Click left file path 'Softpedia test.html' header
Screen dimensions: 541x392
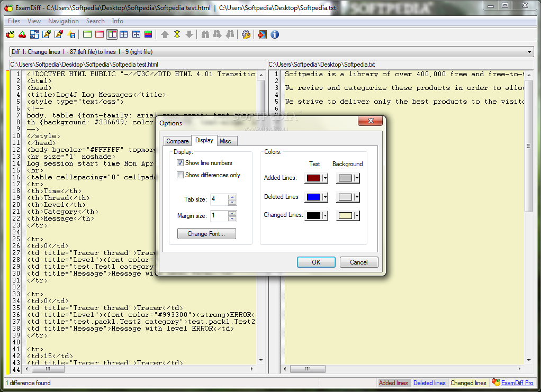click(84, 65)
